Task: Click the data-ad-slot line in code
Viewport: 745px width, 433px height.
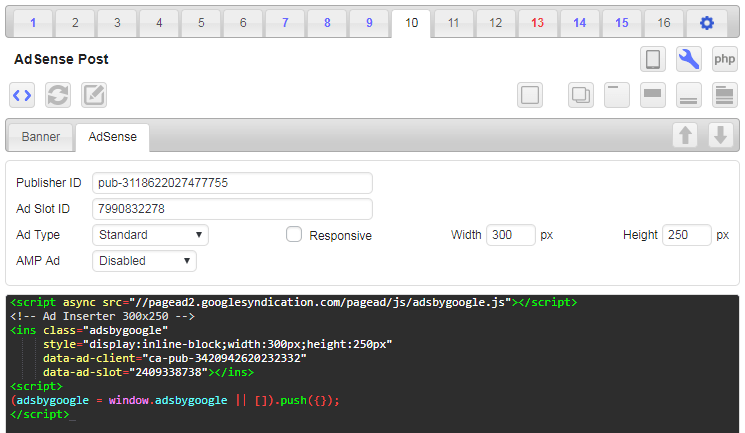Action: pos(148,372)
